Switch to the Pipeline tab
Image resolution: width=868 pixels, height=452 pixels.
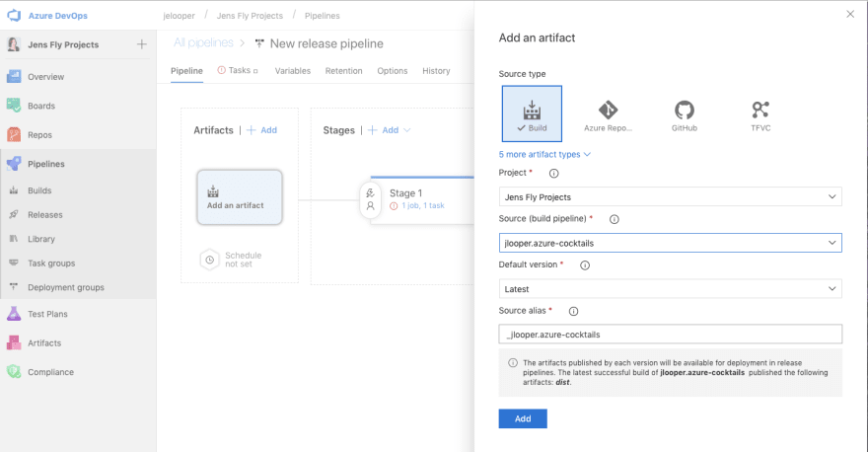186,71
